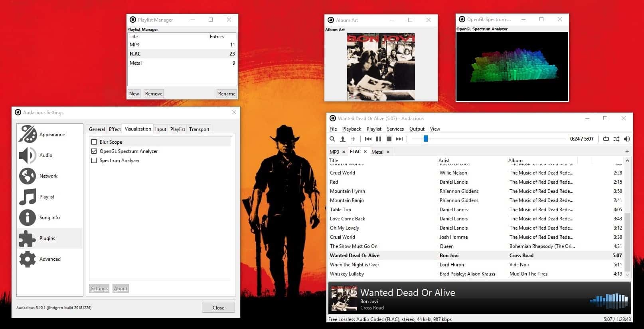Click the Close button in settings
Screen dimensions: 644x329
pyautogui.click(x=218, y=308)
